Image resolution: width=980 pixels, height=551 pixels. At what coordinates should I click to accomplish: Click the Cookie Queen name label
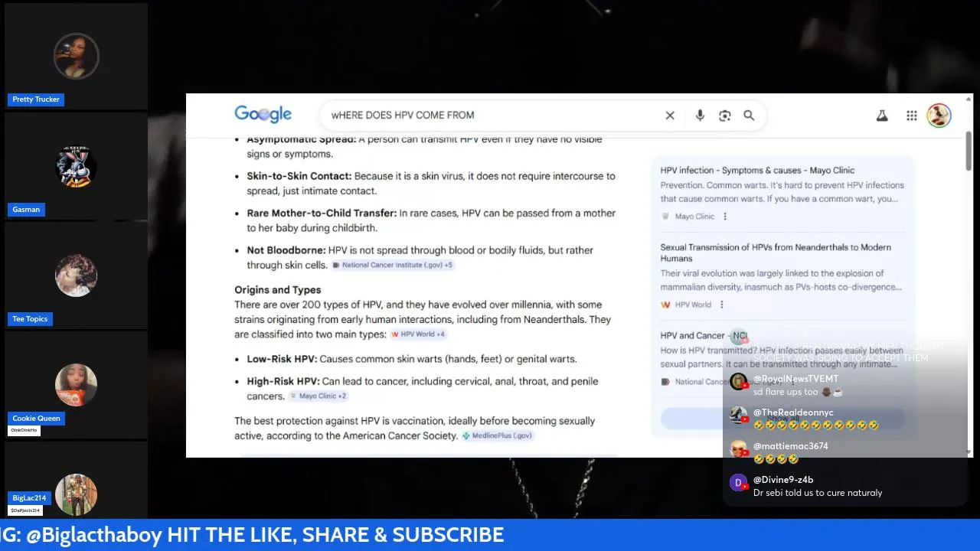pos(36,419)
